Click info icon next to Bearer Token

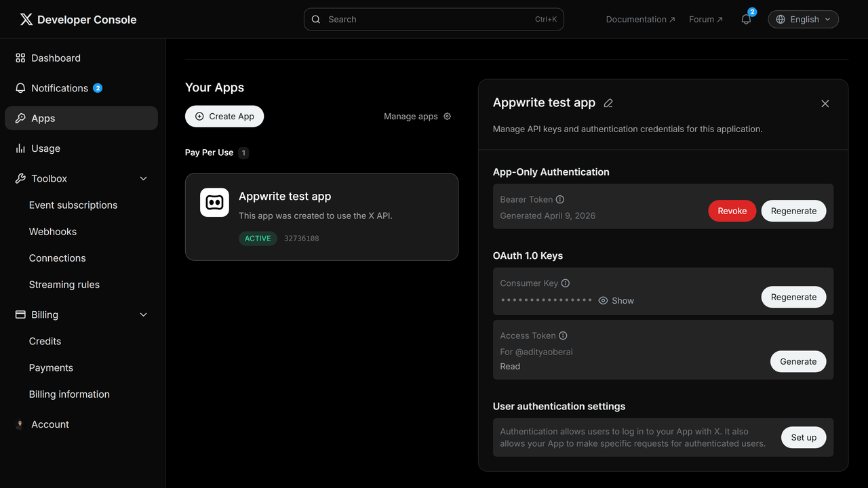pos(560,200)
